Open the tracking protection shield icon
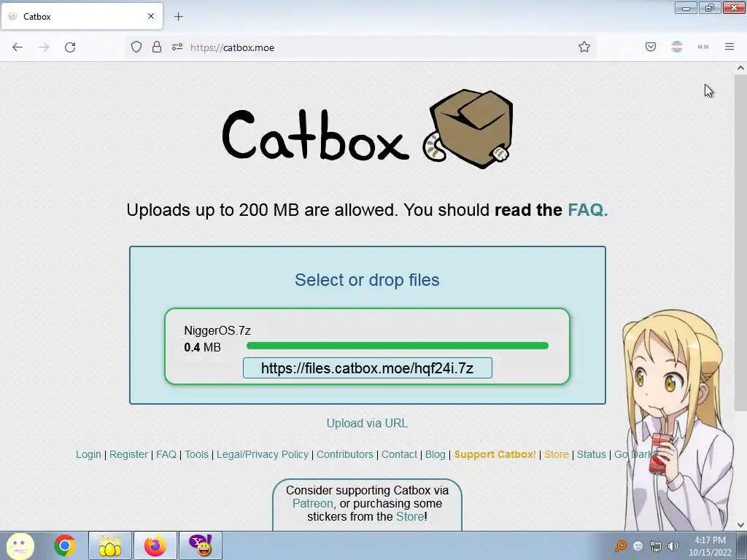747x560 pixels. (136, 47)
